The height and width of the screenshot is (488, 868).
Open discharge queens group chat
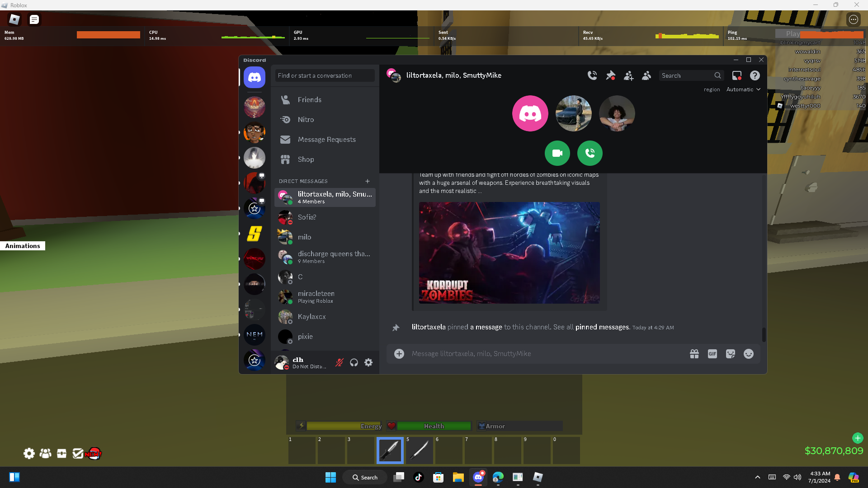(x=325, y=257)
